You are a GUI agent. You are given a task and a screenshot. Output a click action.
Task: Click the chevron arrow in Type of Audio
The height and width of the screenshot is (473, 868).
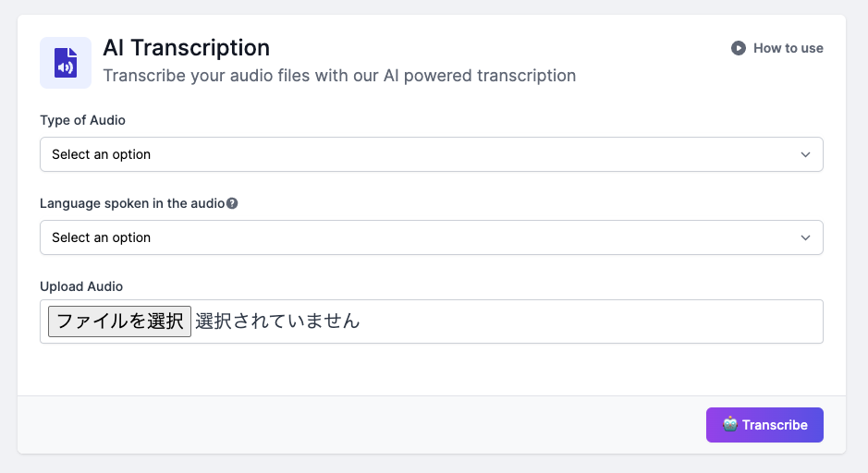(x=805, y=154)
